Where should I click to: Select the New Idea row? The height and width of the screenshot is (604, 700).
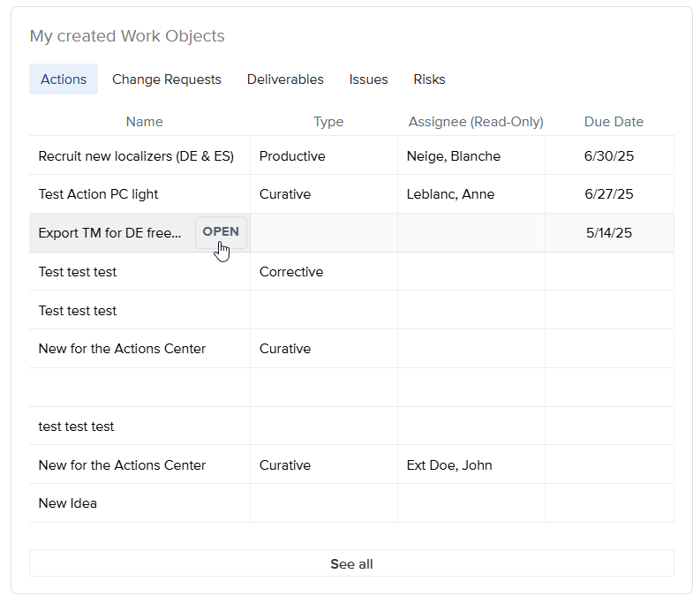[68, 503]
